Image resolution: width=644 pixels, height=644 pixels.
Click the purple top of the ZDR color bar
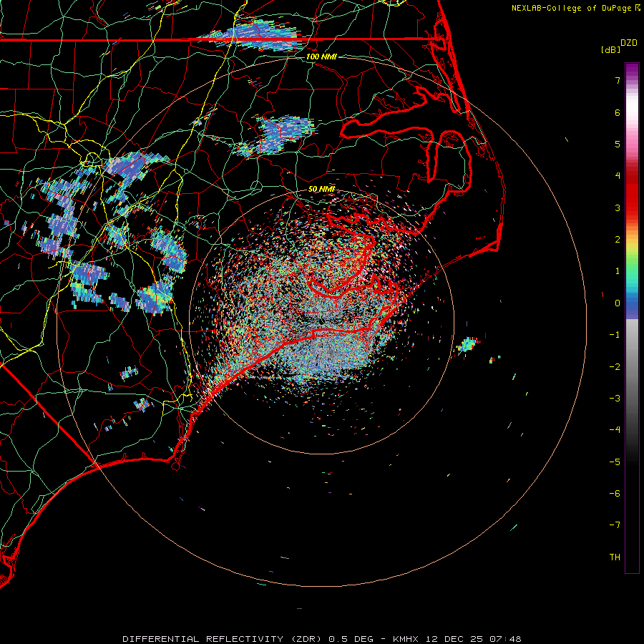click(632, 70)
